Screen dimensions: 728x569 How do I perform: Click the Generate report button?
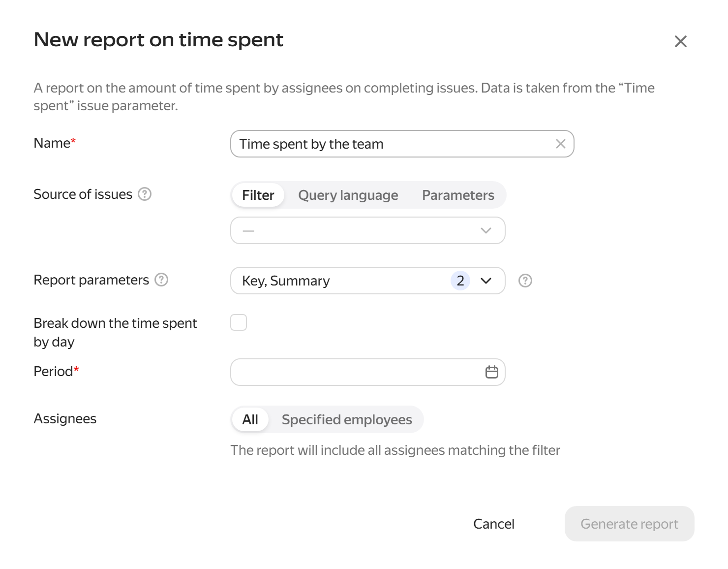point(630,524)
